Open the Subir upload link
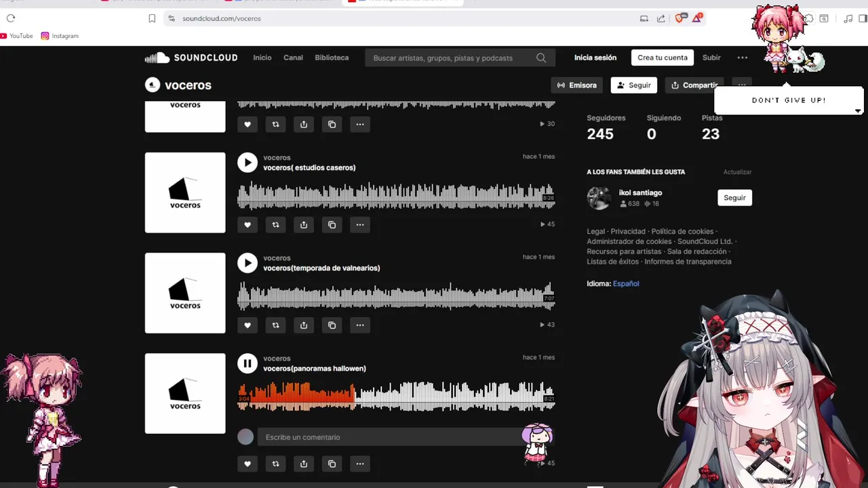The height and width of the screenshot is (488, 868). pyautogui.click(x=711, y=58)
